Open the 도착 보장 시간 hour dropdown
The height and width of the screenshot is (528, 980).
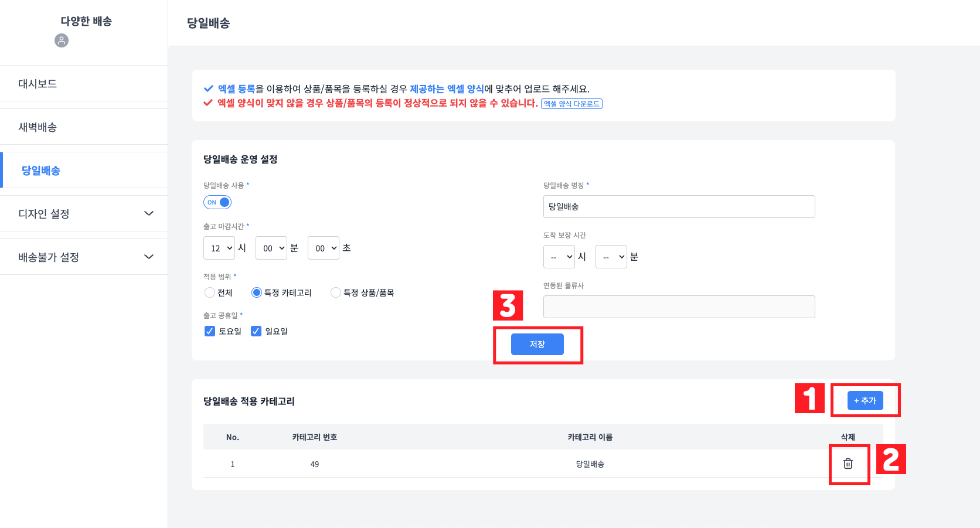pyautogui.click(x=559, y=257)
